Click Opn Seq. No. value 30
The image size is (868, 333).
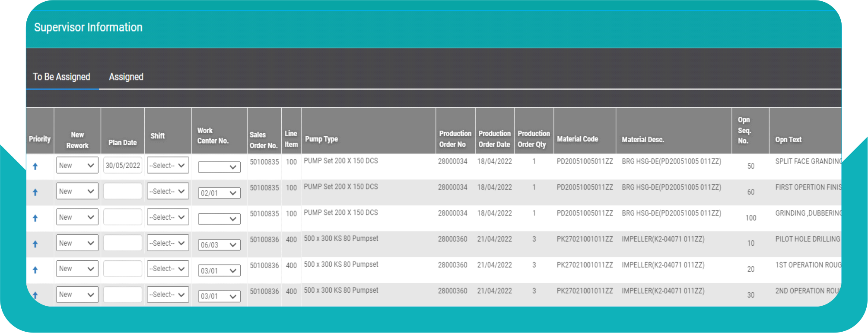(751, 295)
